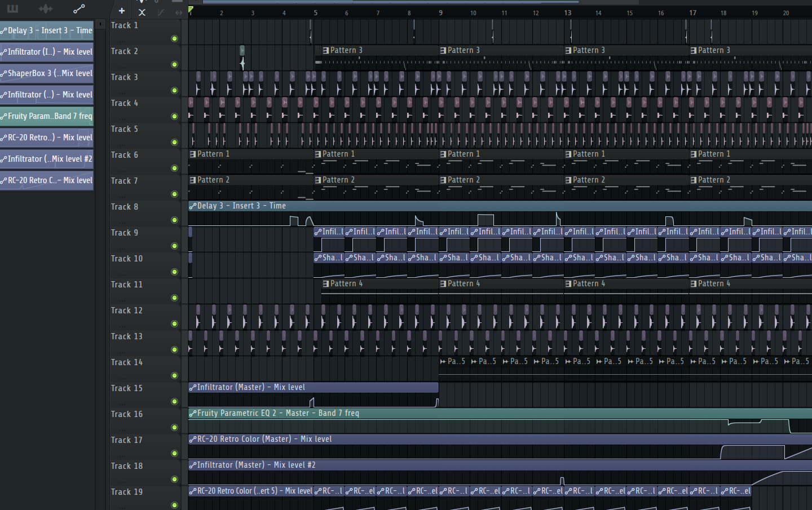Select 'RC-20 Retro C..- Mix level' in picker list
Image resolution: width=812 pixels, height=510 pixels.
[x=47, y=180]
